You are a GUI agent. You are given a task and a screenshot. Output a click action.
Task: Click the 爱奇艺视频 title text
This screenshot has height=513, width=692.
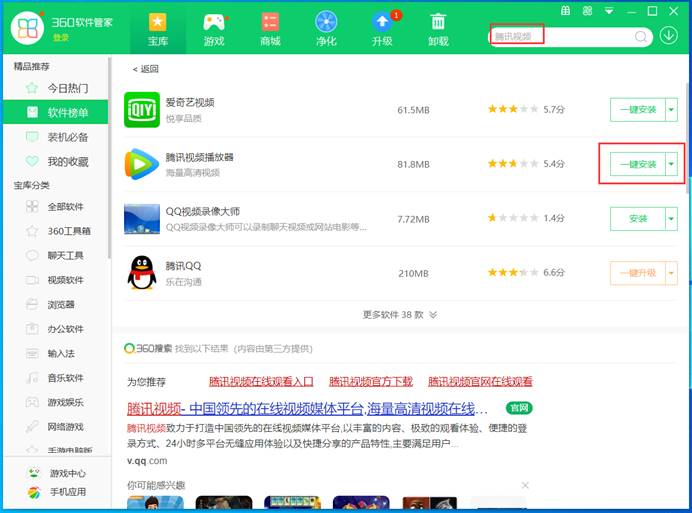(190, 102)
